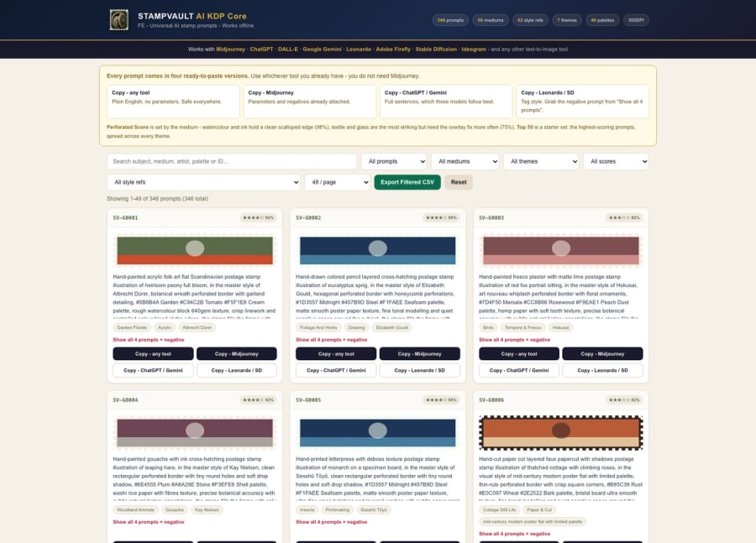This screenshot has width=756, height=543.
Task: Click the star rating badge on SV-G0001
Action: point(258,217)
